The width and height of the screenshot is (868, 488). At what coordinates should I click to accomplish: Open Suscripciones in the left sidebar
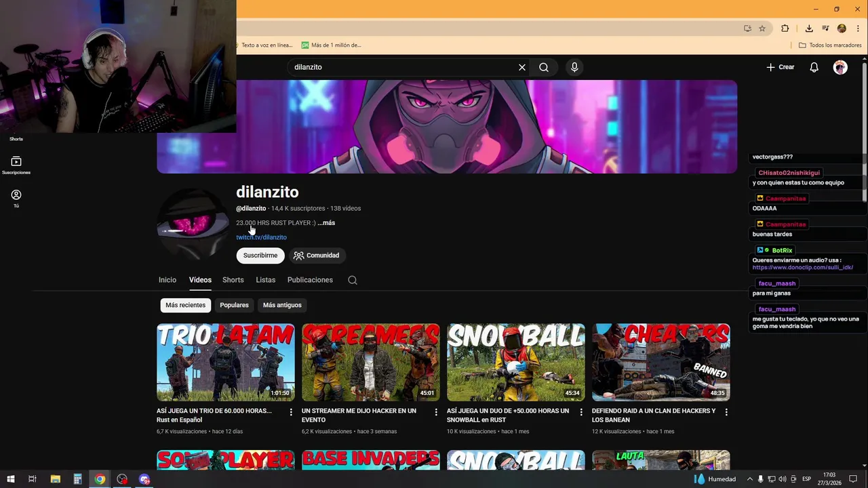point(16,165)
